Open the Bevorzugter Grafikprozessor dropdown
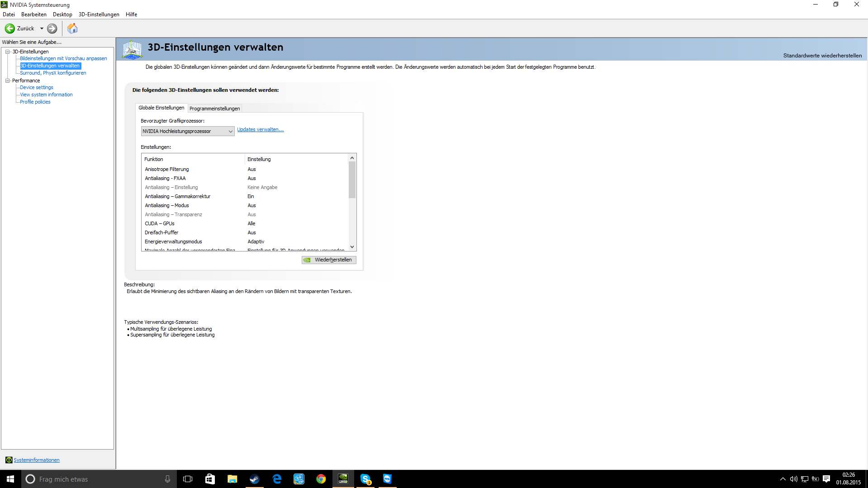The height and width of the screenshot is (488, 868). coord(188,131)
